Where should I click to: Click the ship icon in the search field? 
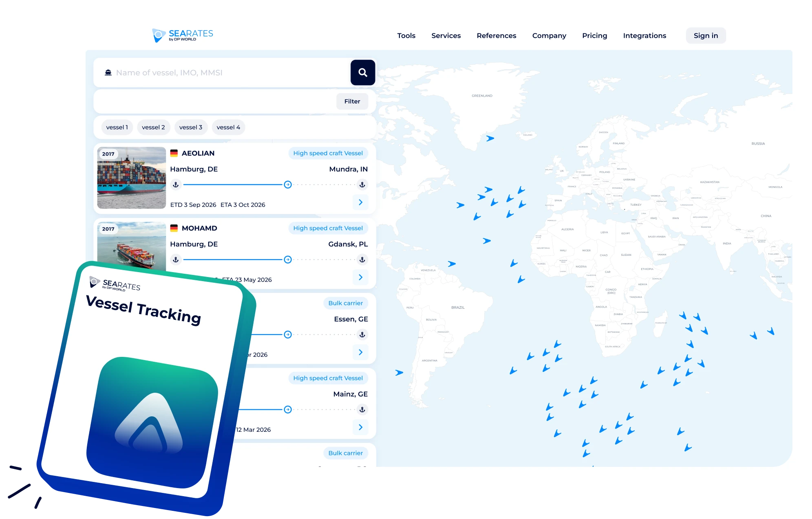(x=108, y=73)
